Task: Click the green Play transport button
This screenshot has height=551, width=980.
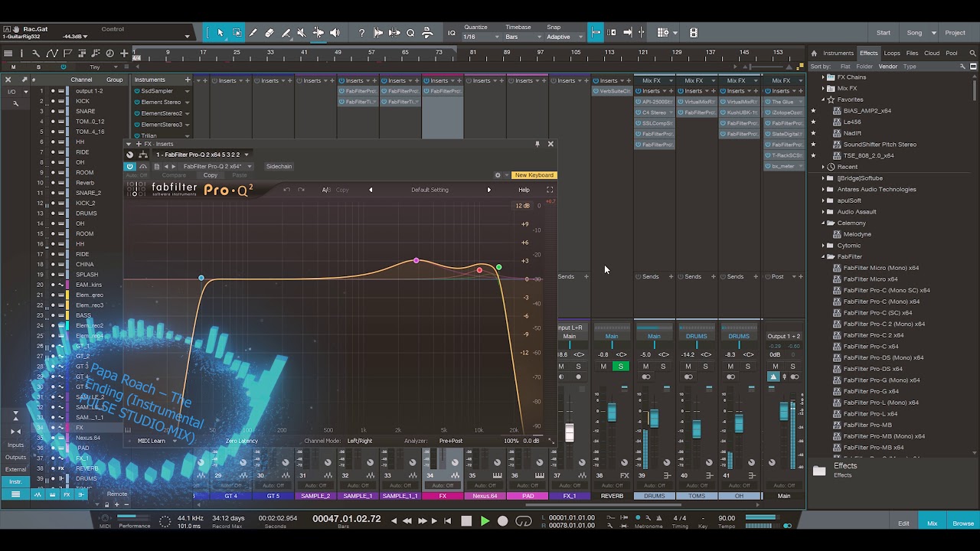Action: [x=485, y=521]
